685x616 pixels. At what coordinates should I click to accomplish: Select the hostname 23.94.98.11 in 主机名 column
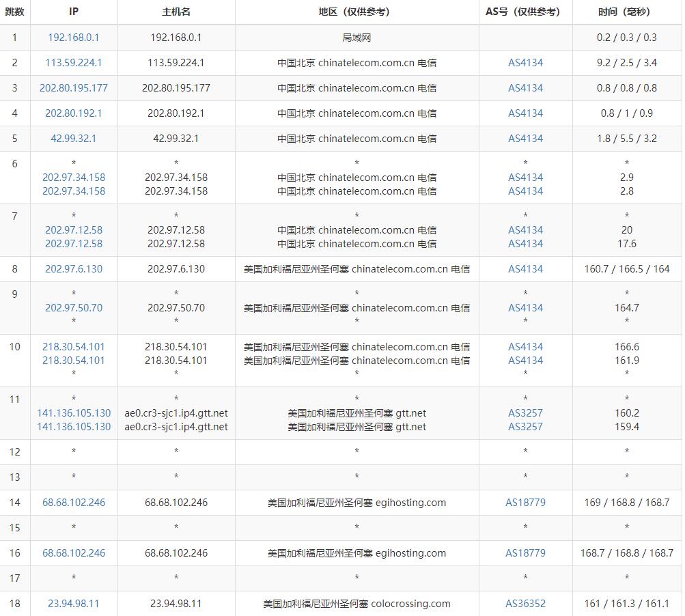pos(176,604)
